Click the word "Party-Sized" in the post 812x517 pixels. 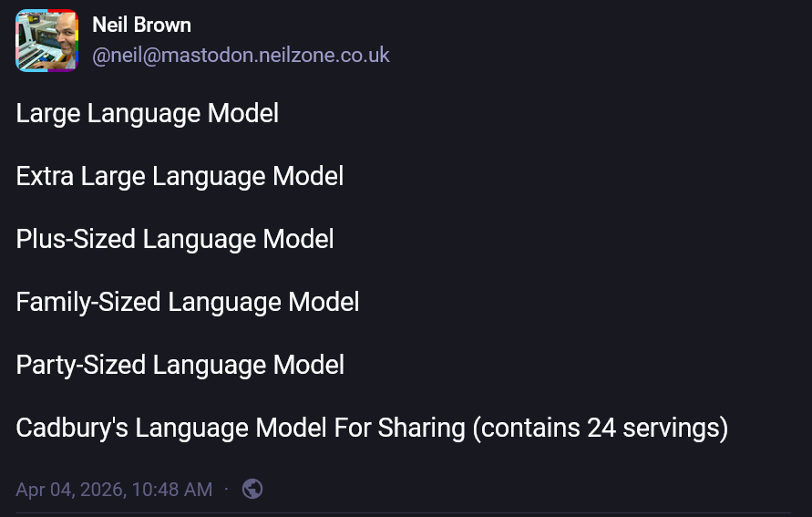tap(81, 365)
